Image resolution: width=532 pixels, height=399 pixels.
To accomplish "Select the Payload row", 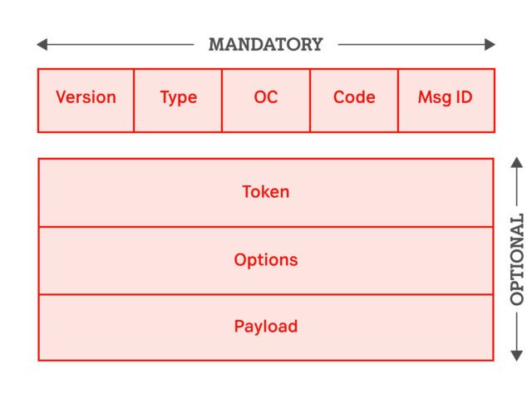I will pyautogui.click(x=266, y=328).
